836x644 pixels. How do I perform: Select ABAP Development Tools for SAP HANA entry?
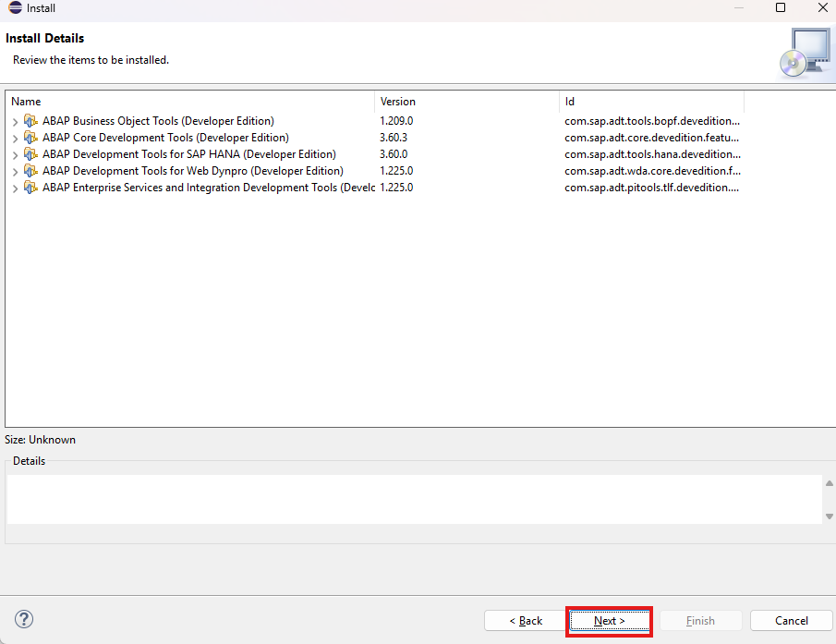(189, 154)
